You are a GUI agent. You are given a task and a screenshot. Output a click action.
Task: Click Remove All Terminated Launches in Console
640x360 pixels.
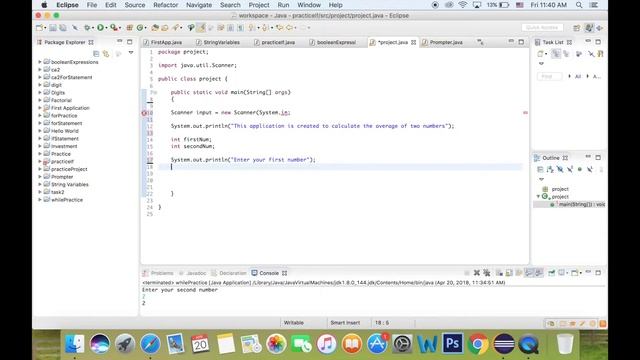click(487, 273)
